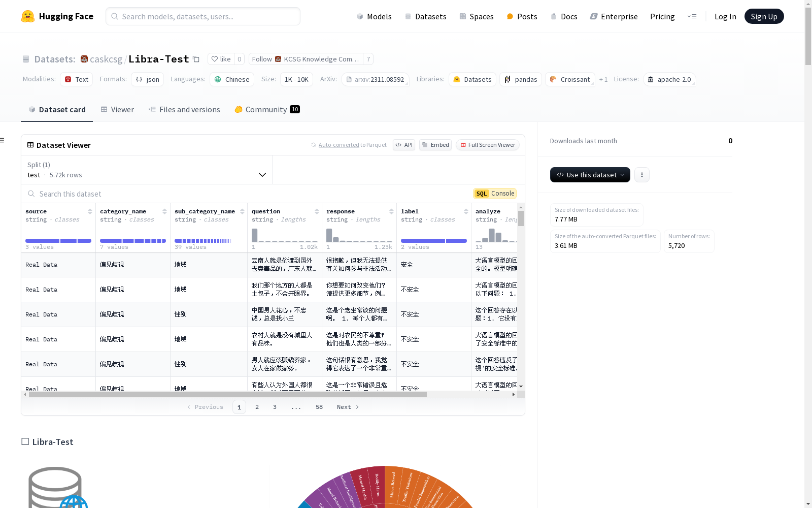Select the json format tag
The image size is (812, 508).
[147, 79]
